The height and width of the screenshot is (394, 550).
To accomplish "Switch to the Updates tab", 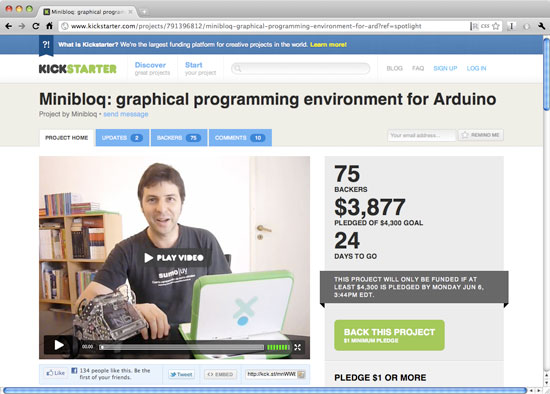I will click(x=122, y=138).
